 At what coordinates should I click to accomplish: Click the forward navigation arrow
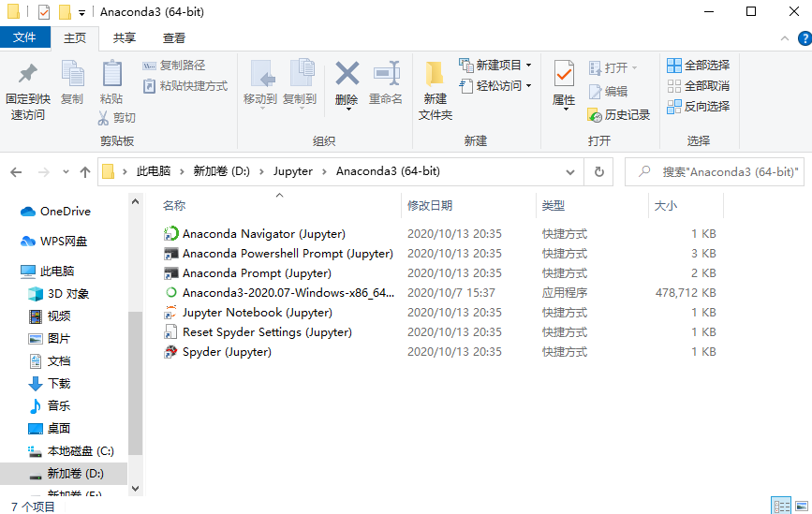[x=44, y=172]
